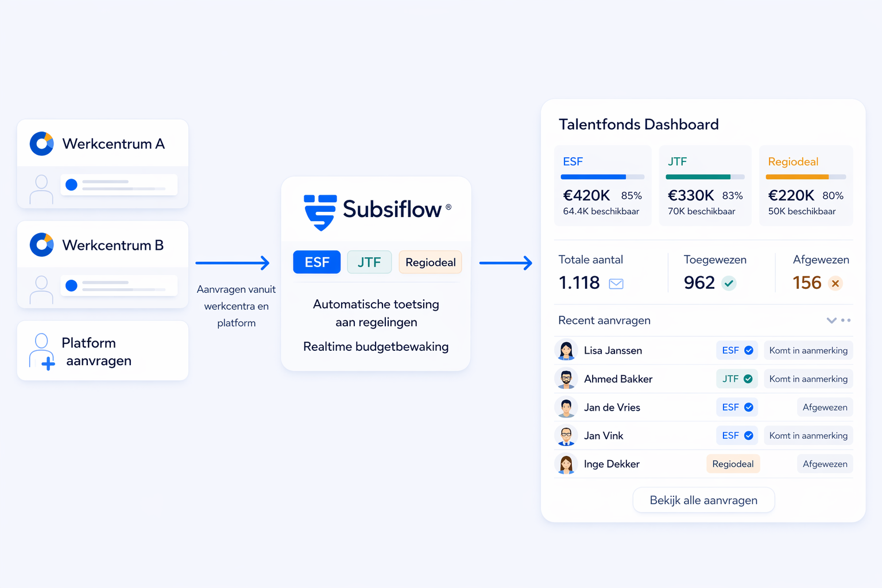The image size is (882, 588).
Task: Select the blue dot in Werkcentrum A's row
Action: coord(71,184)
